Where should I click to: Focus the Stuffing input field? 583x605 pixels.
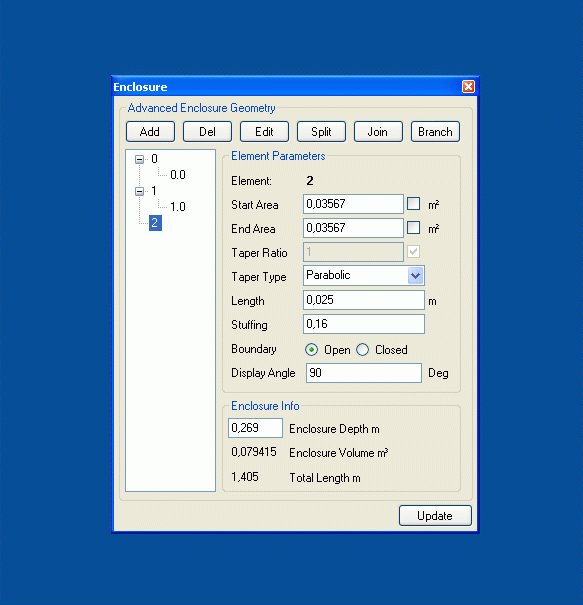coord(364,324)
